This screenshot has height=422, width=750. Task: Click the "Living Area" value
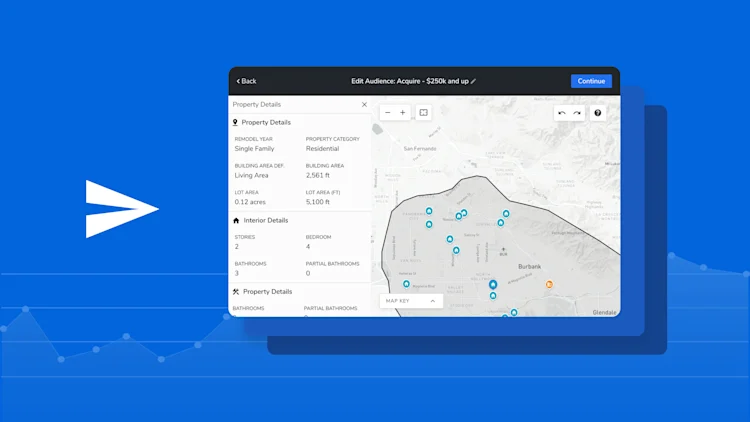[251, 176]
